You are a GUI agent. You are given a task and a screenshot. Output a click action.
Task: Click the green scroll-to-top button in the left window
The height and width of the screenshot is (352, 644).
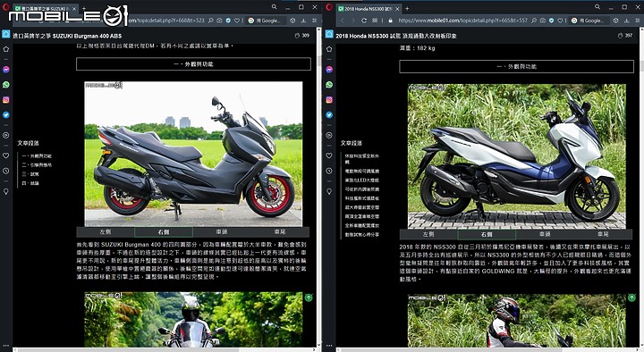[x=309, y=298]
